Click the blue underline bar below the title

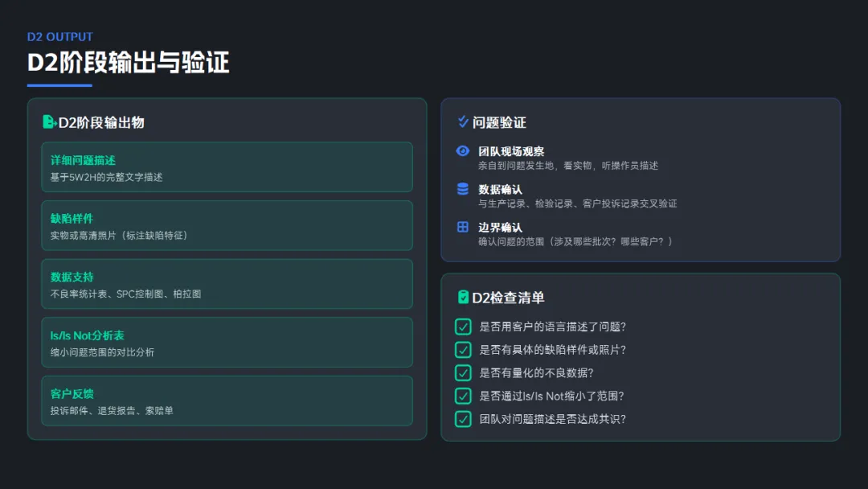[x=59, y=85]
